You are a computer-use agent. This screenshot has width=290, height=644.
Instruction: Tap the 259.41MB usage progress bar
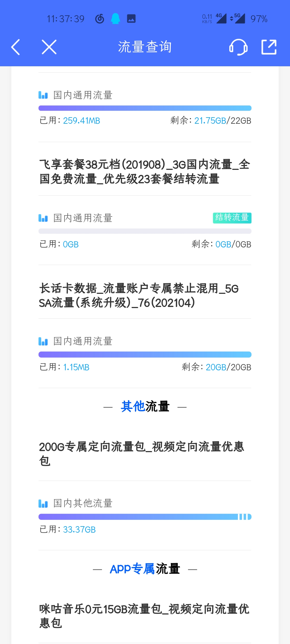pos(145,108)
